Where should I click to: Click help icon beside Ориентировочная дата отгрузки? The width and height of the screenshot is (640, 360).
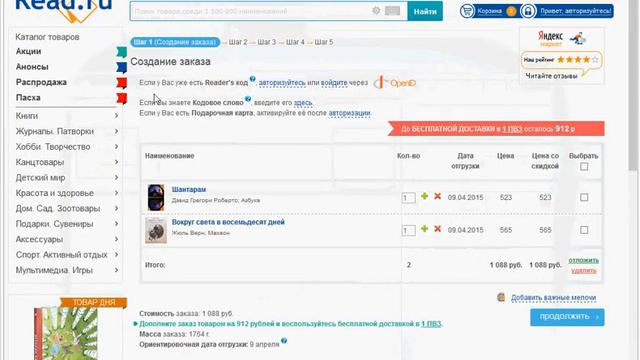click(284, 341)
